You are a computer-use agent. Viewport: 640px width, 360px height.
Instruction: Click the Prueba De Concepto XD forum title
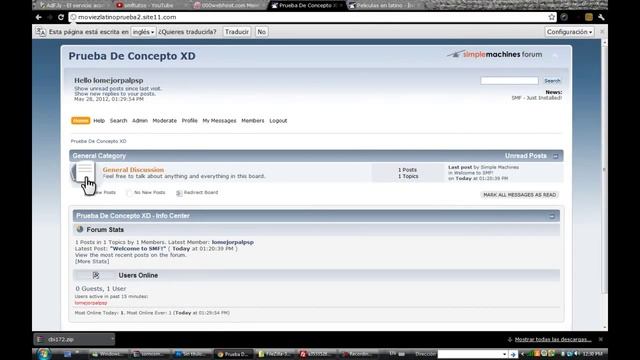click(x=132, y=56)
